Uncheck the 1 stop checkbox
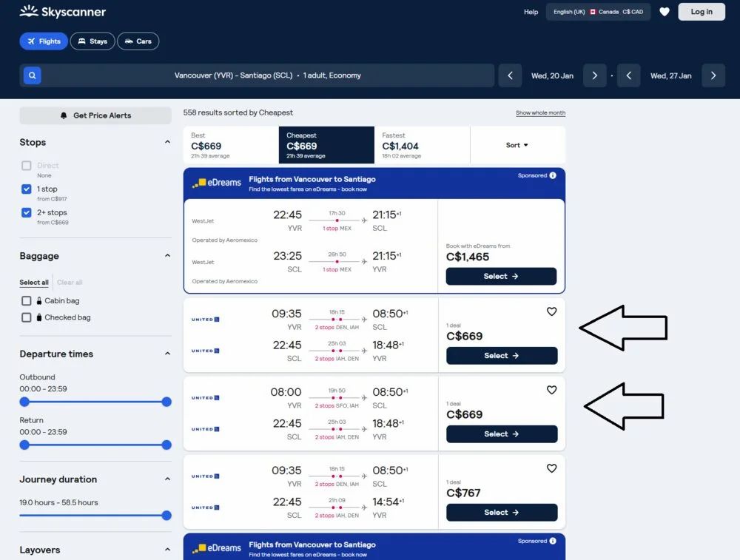This screenshot has height=560, width=740. pyautogui.click(x=27, y=189)
